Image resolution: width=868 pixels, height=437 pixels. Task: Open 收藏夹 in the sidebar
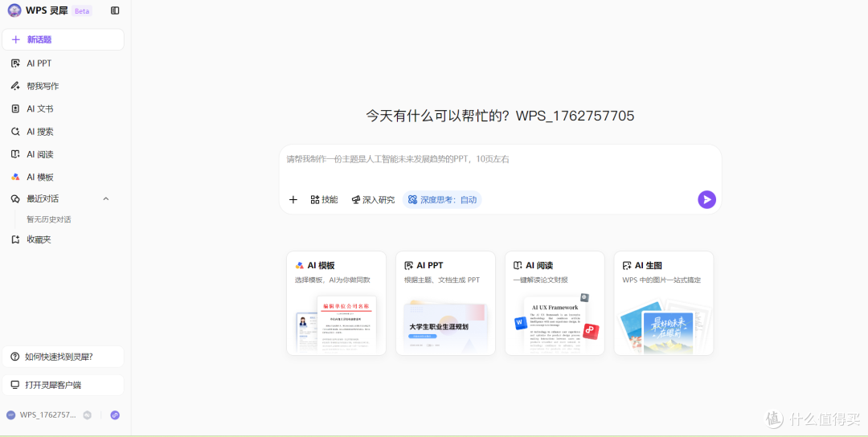[63, 239]
